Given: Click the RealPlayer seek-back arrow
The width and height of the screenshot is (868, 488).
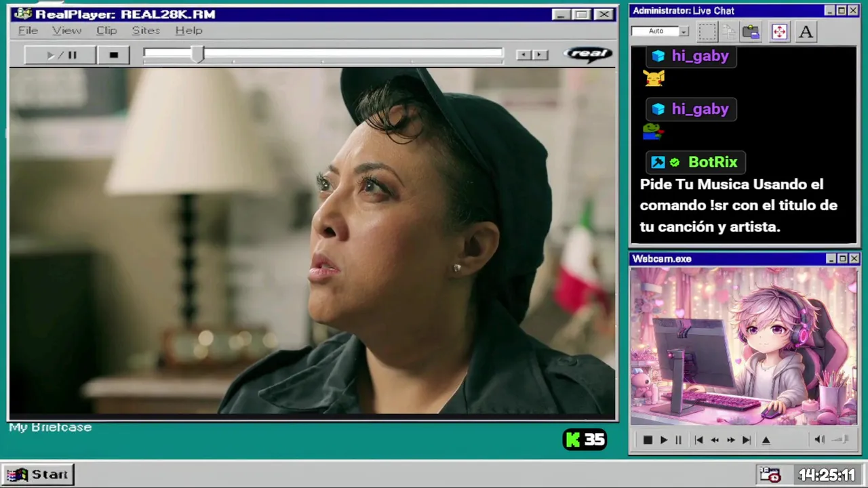Looking at the screenshot, I should 524,55.
